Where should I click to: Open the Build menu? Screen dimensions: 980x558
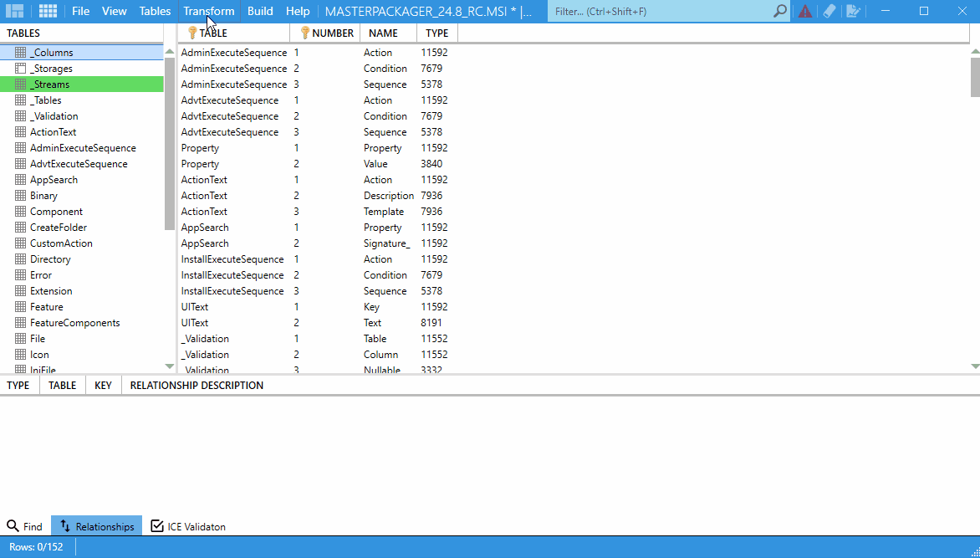pyautogui.click(x=260, y=11)
